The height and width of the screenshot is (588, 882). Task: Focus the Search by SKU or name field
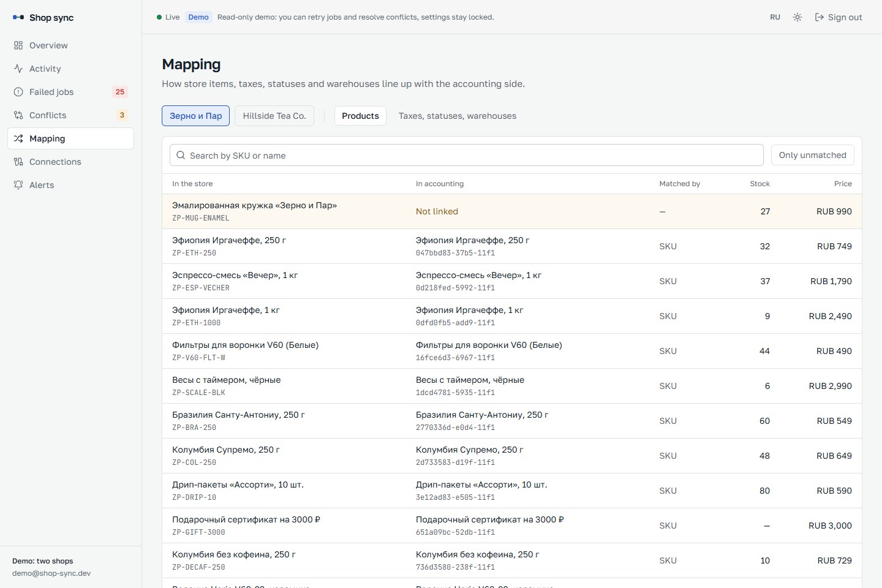point(467,155)
